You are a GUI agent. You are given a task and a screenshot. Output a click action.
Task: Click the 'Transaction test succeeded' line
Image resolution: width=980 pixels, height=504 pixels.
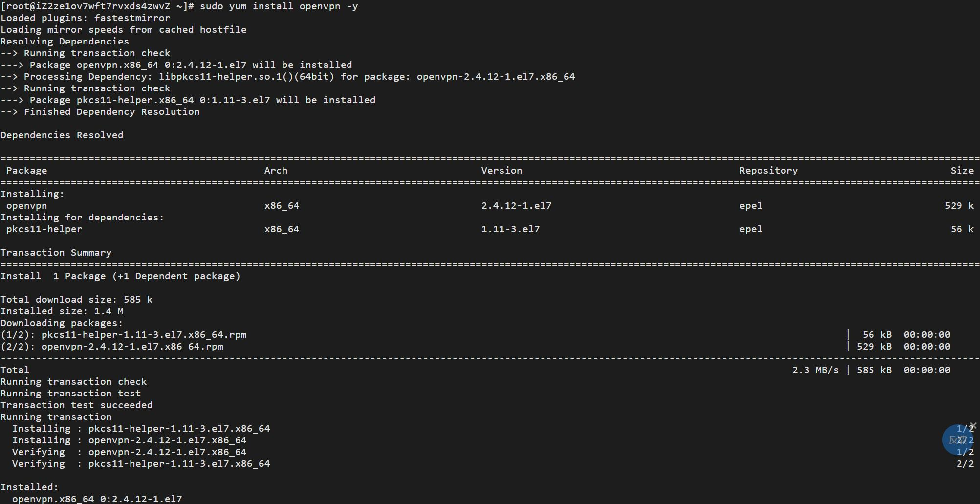coord(76,405)
